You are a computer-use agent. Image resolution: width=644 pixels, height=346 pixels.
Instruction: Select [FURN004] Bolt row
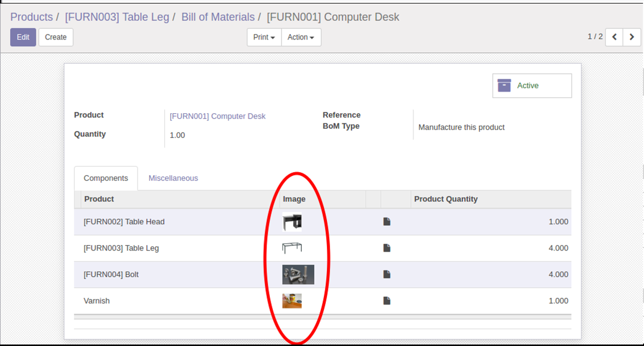pyautogui.click(x=322, y=275)
